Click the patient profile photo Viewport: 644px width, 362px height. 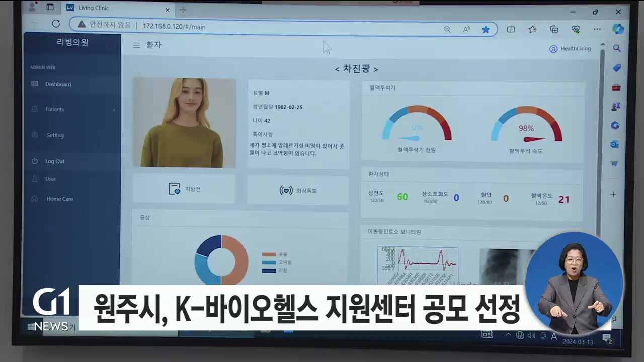(x=184, y=123)
